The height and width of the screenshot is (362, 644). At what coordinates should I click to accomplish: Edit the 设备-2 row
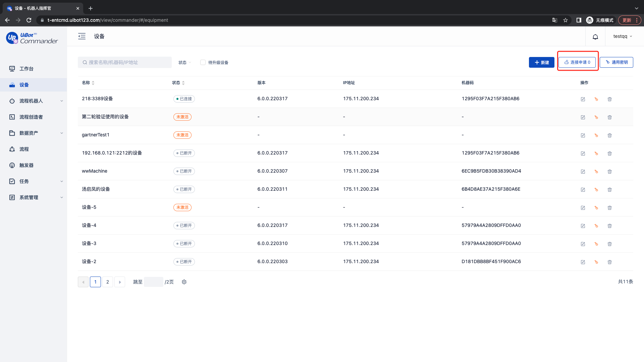[x=583, y=262]
